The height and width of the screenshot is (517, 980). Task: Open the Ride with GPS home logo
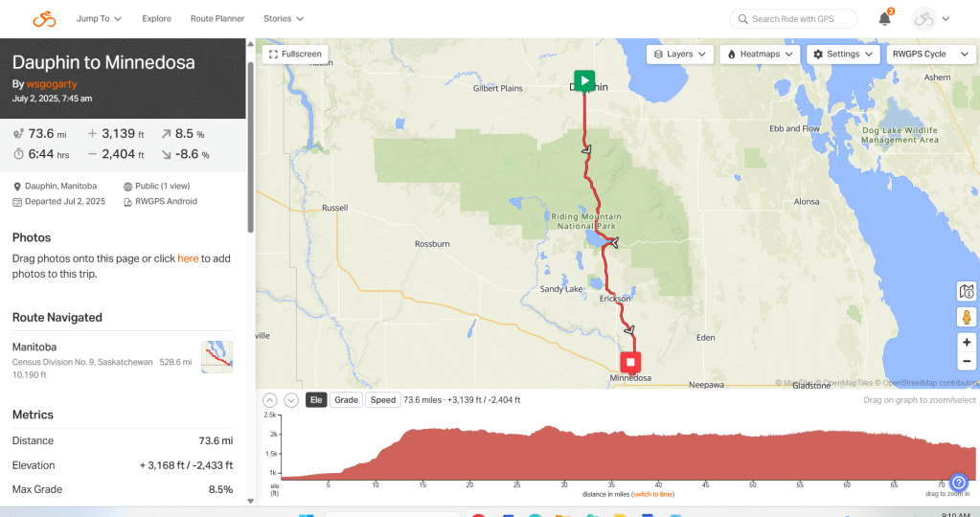pyautogui.click(x=44, y=19)
